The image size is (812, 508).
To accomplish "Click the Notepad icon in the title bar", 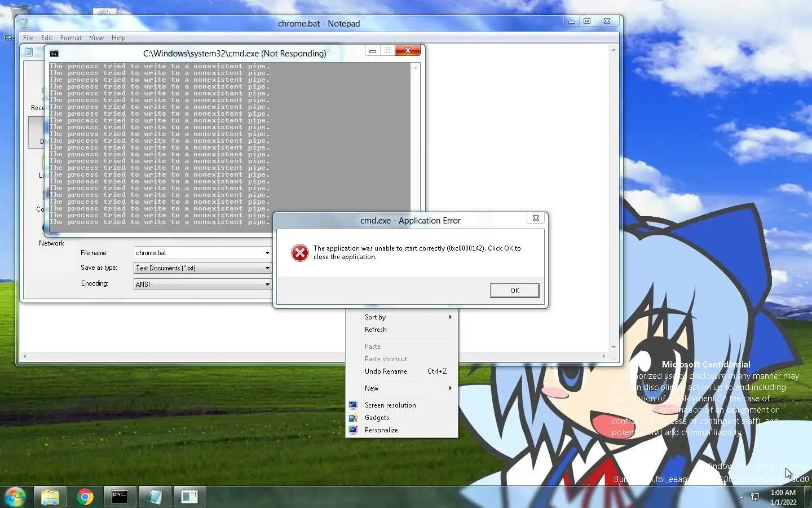I will (24, 23).
